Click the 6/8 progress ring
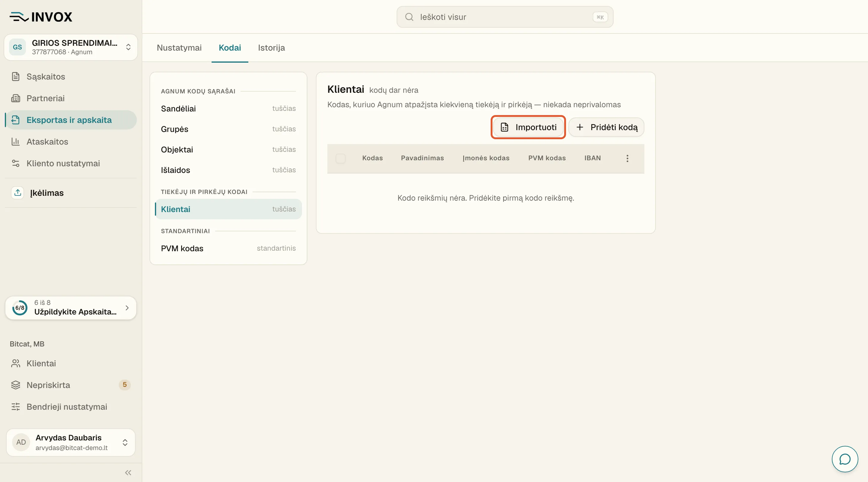The height and width of the screenshot is (482, 868). click(20, 308)
